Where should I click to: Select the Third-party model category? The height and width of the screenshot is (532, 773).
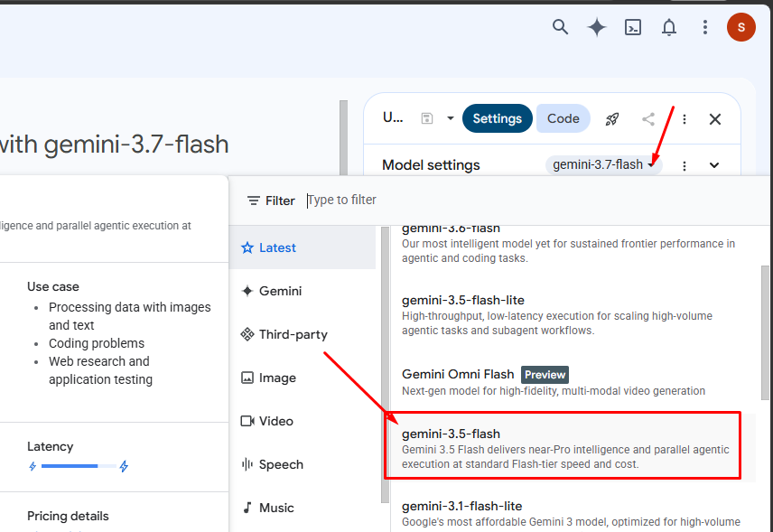[x=303, y=334]
